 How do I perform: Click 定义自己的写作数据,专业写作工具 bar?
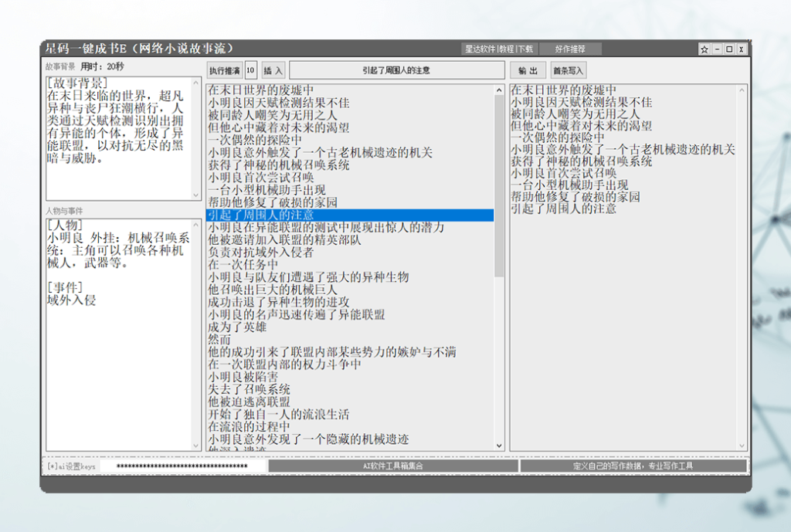tap(633, 466)
